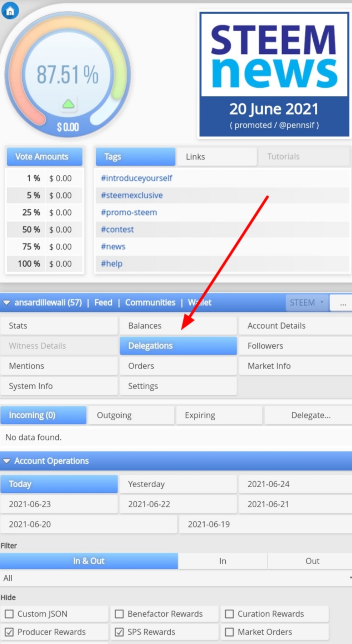
Task: Choose the Out filter option
Action: click(x=310, y=561)
